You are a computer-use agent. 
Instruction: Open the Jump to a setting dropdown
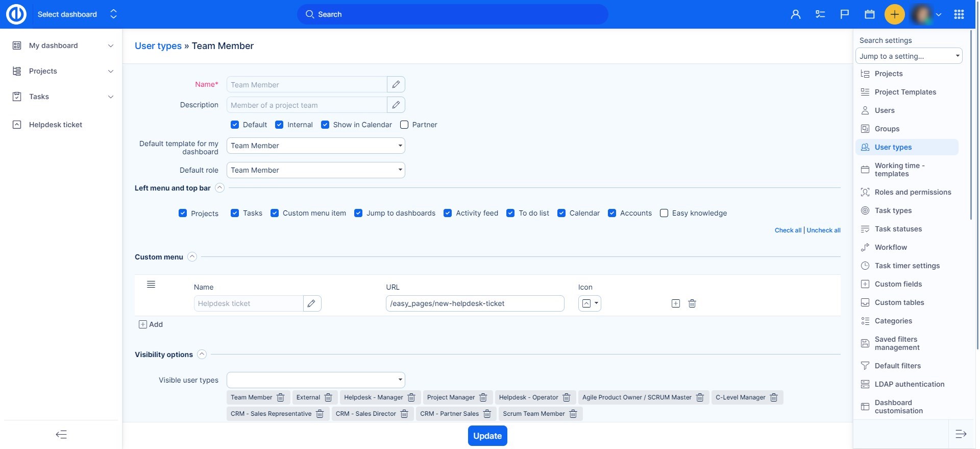tap(909, 56)
